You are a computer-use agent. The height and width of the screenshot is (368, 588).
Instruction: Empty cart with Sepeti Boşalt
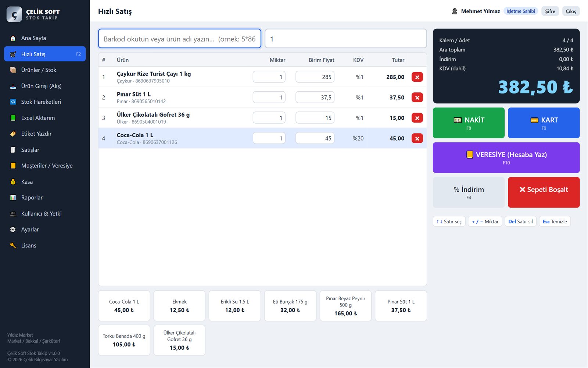coord(544,192)
